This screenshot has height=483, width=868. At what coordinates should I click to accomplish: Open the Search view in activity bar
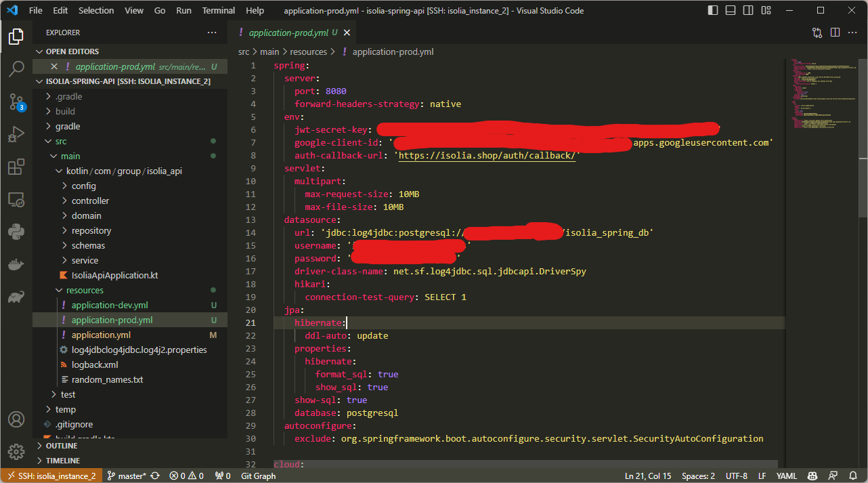click(16, 69)
